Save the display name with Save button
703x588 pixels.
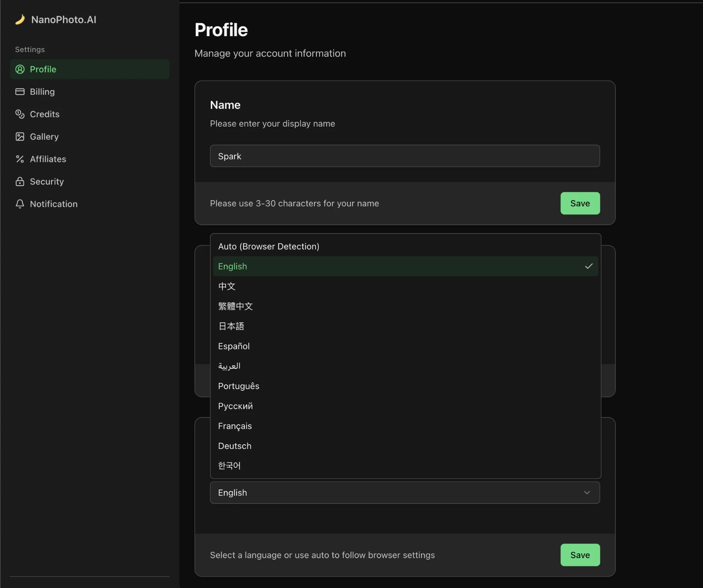580,203
